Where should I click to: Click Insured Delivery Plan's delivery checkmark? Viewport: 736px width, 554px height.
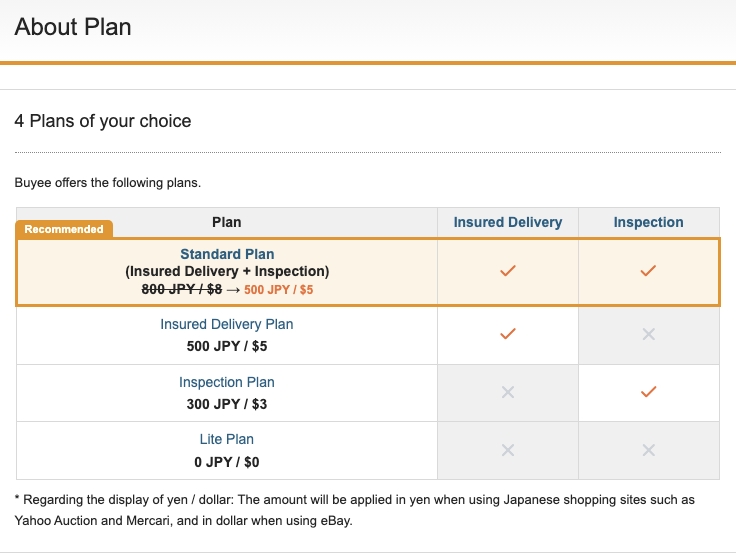508,334
